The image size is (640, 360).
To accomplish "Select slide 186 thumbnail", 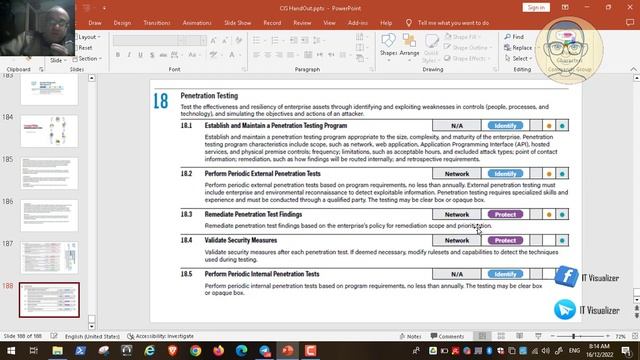I will (x=49, y=216).
